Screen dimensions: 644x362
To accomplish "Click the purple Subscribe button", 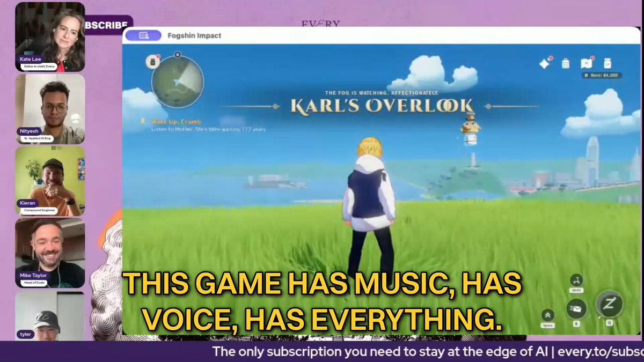I will click(109, 25).
